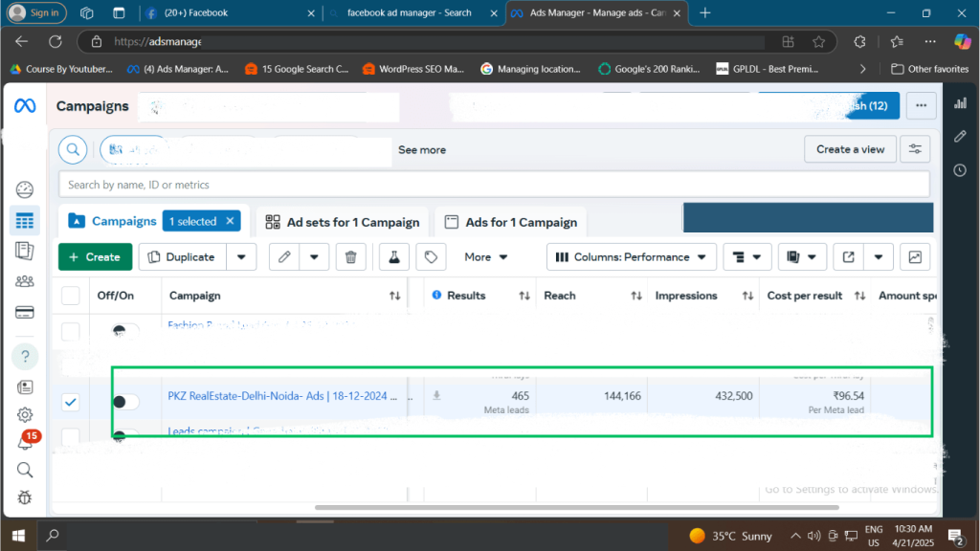Switch to Ad sets for 1 Campaign tab
Screen dimensions: 980x551
tap(343, 222)
